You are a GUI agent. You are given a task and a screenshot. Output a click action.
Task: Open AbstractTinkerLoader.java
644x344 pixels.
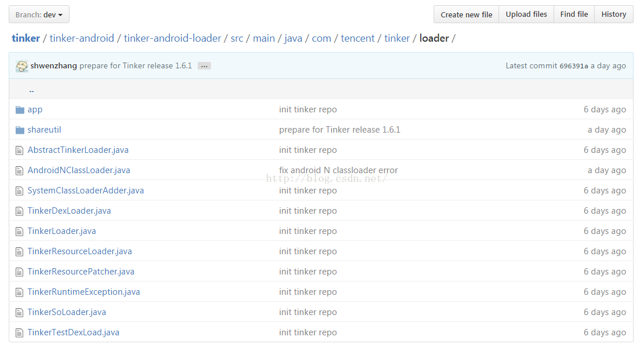78,150
